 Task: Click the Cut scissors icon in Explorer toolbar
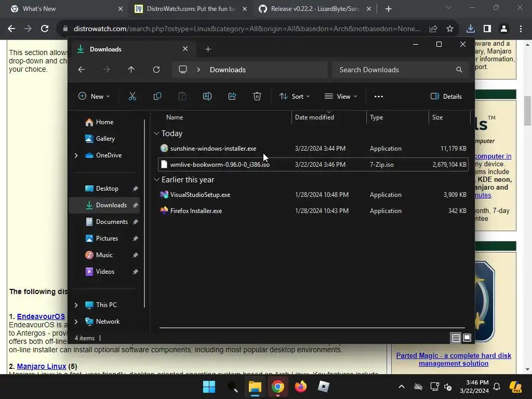click(x=132, y=96)
